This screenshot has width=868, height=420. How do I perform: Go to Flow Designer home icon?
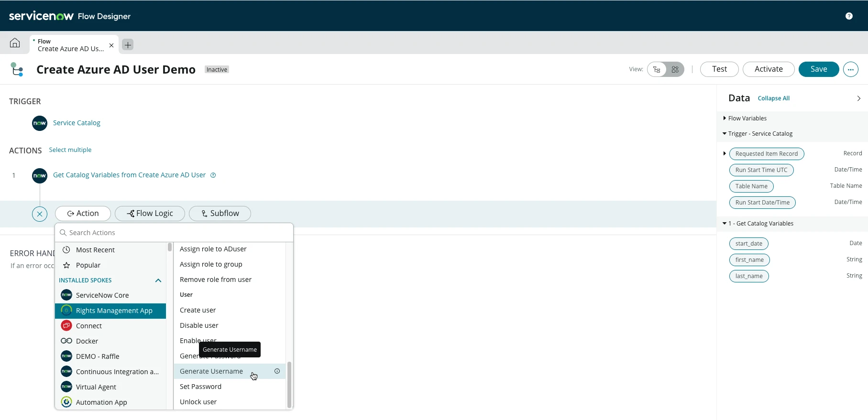point(15,43)
